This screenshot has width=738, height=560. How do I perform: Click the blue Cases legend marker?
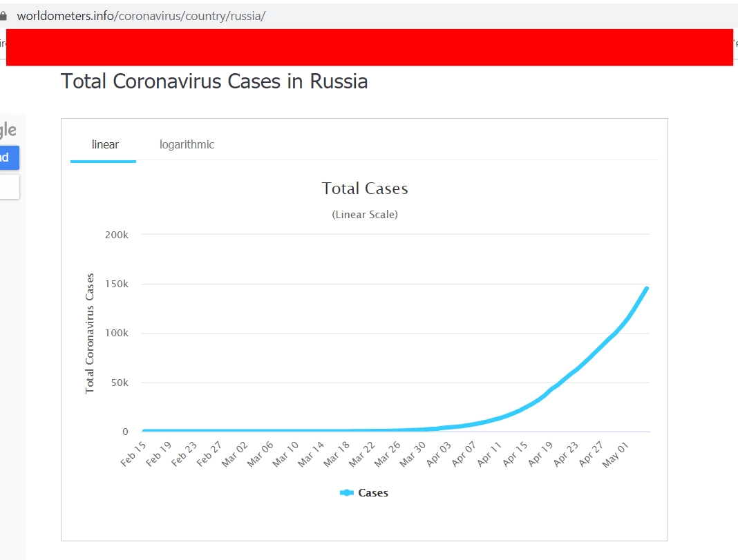click(x=347, y=493)
